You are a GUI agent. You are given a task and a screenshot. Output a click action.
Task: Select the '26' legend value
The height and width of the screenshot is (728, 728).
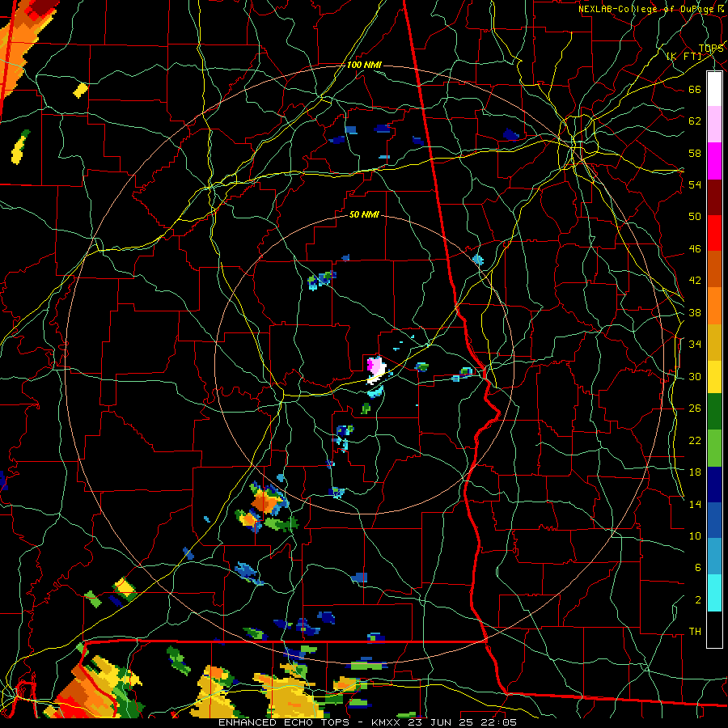click(x=695, y=408)
